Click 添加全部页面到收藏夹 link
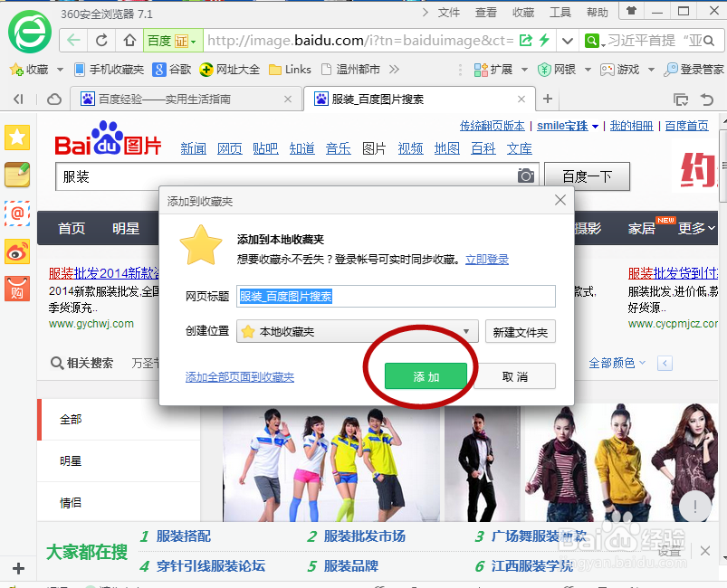 240,377
